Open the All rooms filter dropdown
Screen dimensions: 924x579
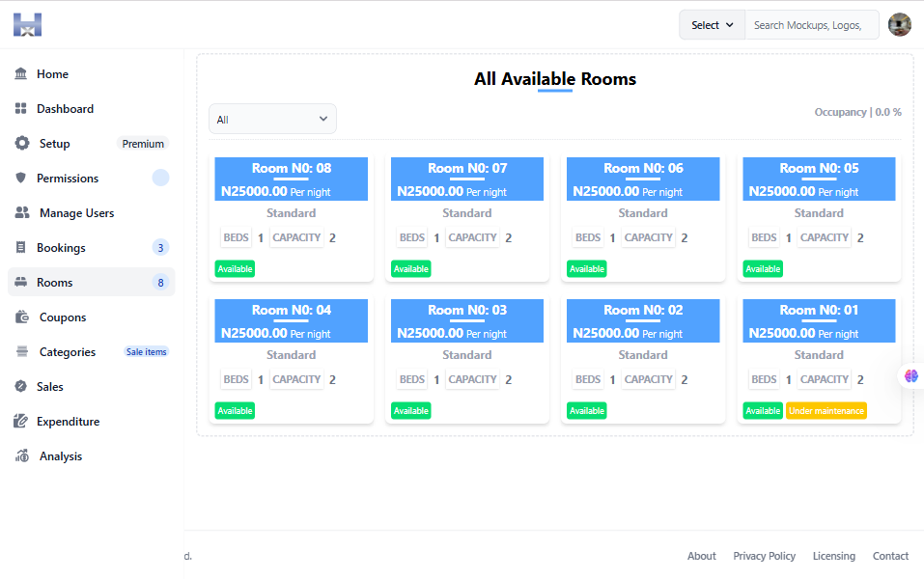[272, 120]
